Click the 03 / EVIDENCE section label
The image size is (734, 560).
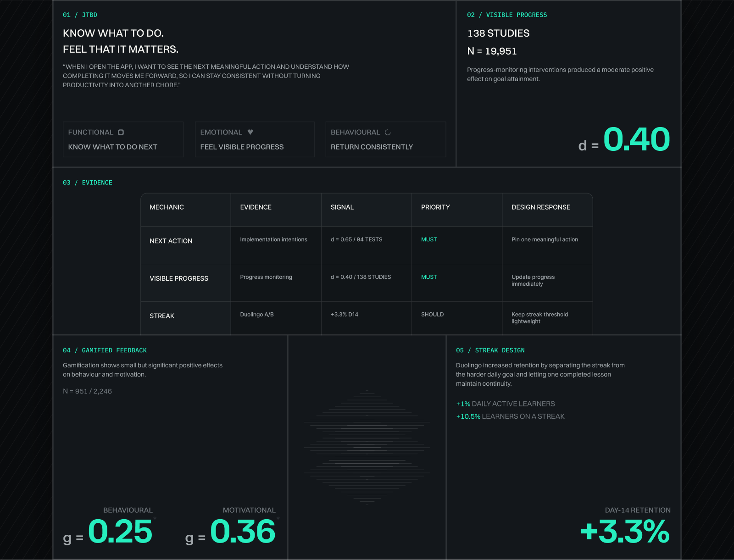[88, 183]
